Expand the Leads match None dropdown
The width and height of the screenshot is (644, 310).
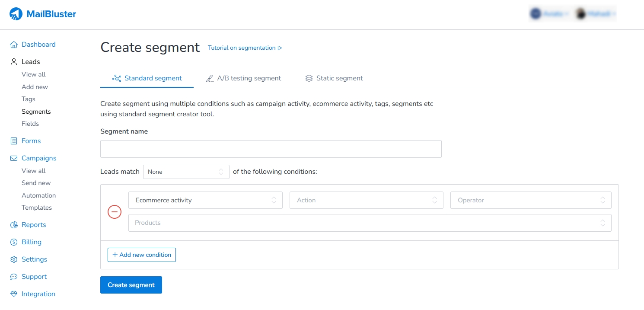pos(186,172)
